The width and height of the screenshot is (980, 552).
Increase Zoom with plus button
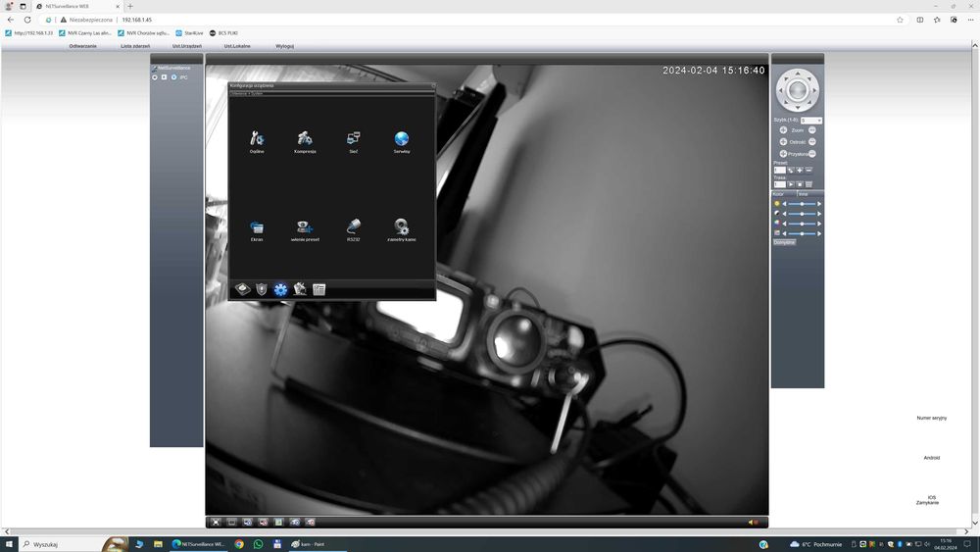point(783,130)
